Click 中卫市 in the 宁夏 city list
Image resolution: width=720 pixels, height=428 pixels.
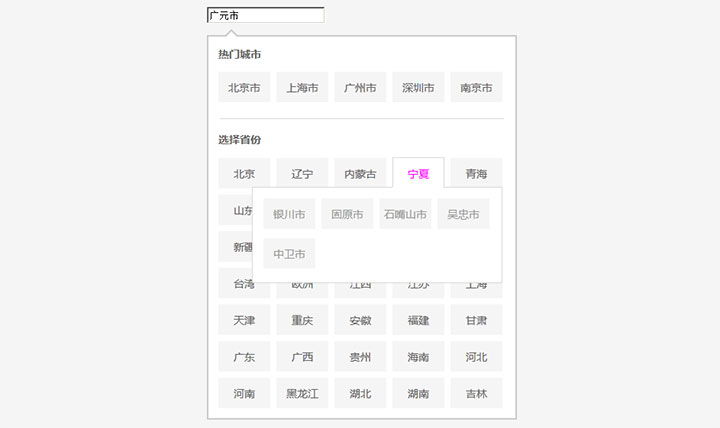[x=289, y=253]
